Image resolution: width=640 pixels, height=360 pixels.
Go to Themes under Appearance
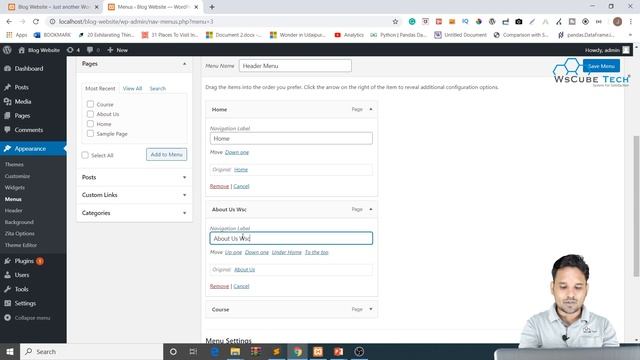point(14,164)
